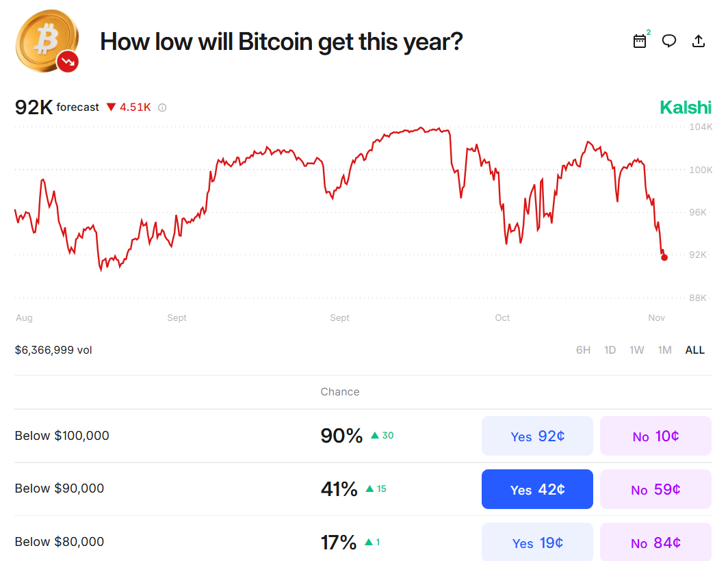728x561 pixels.
Task: Click the latest price dot on the chart
Action: [x=664, y=257]
